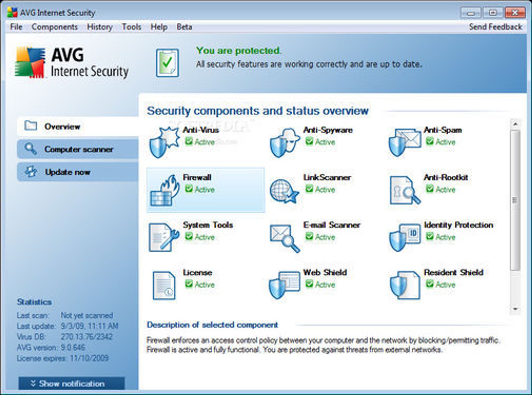This screenshot has width=532, height=395.
Task: Click the components list scroll-down arrow
Action: pos(515,309)
